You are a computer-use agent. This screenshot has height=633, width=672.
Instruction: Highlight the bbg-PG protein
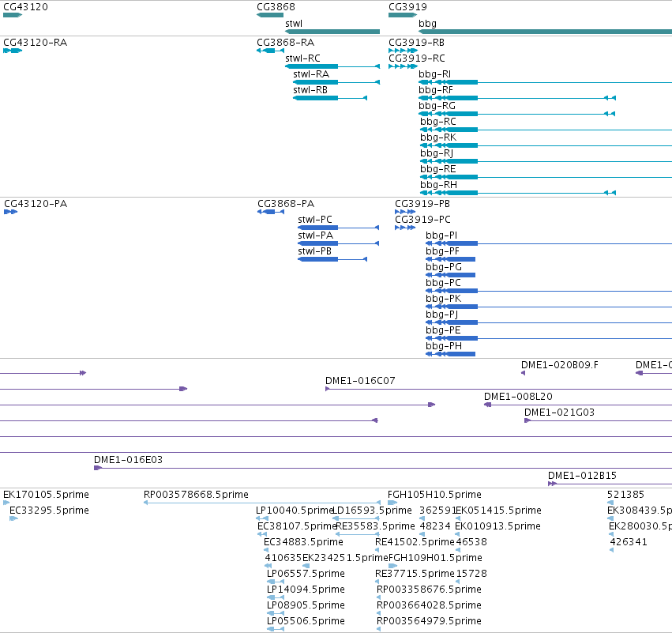coord(450,275)
